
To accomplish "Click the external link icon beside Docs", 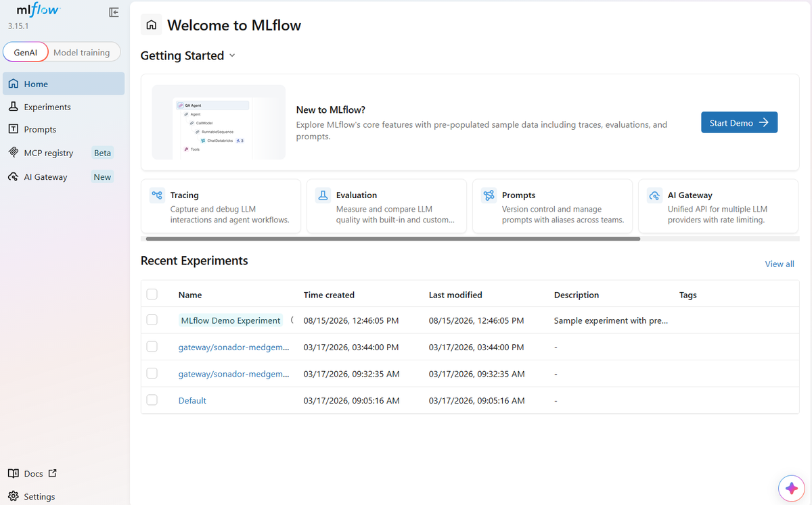I will coord(53,473).
